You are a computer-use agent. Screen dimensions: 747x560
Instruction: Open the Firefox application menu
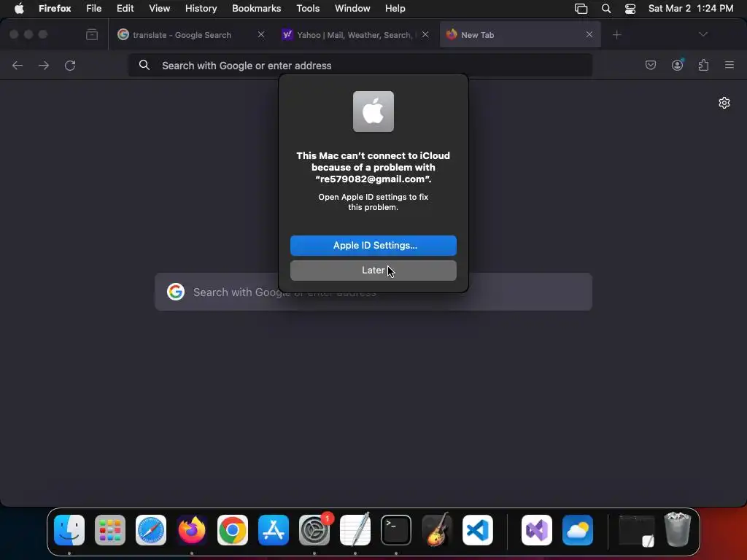coord(55,8)
